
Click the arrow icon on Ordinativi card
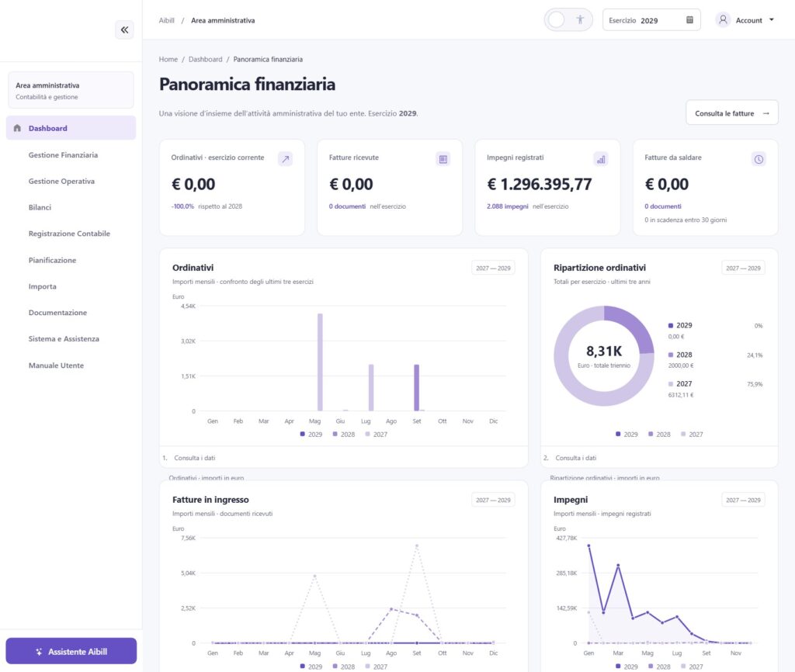(286, 159)
